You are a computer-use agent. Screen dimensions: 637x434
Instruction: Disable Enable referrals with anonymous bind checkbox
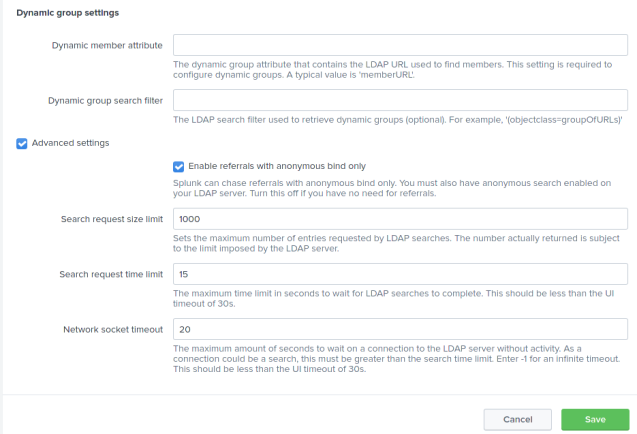click(x=179, y=166)
